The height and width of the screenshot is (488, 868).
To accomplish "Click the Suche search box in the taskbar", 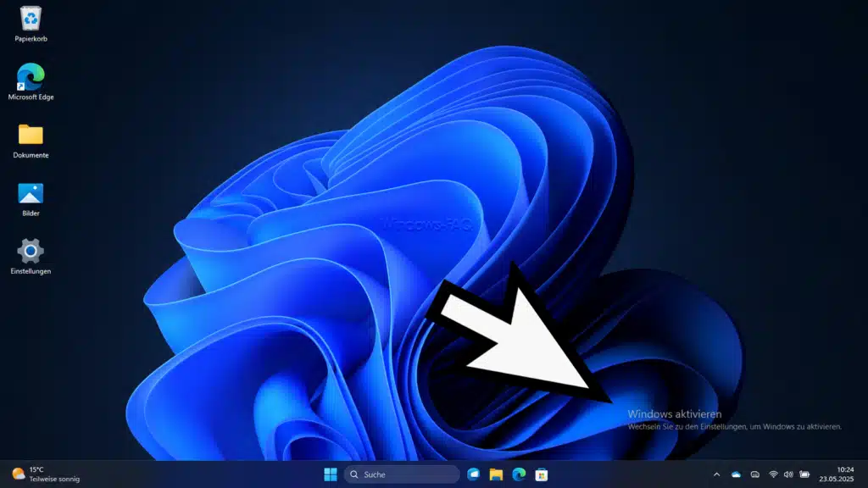I will tap(402, 474).
